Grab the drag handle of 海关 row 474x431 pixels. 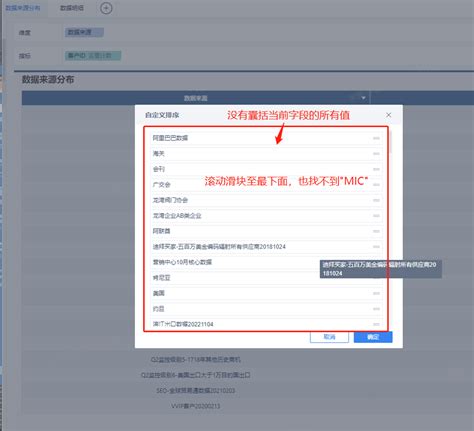pos(376,154)
